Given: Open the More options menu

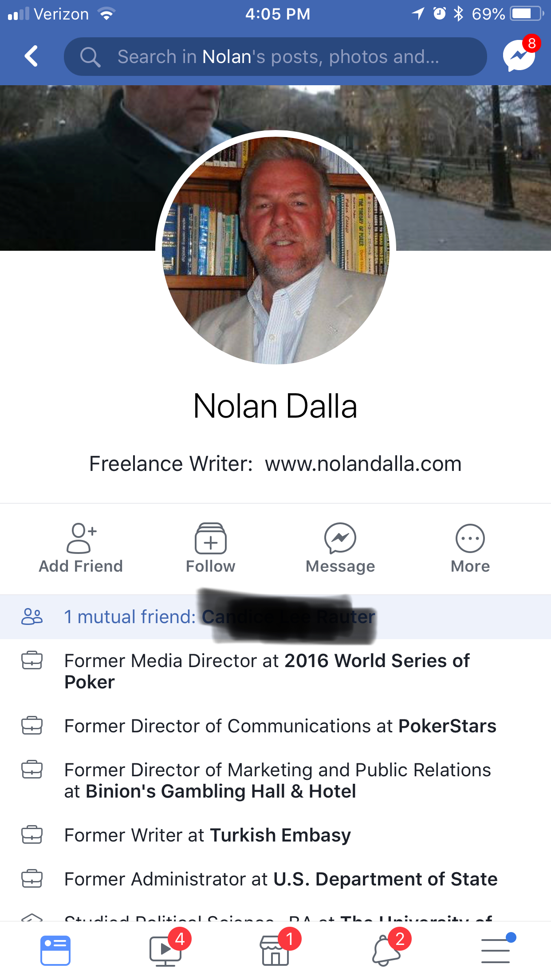Looking at the screenshot, I should click(x=470, y=548).
